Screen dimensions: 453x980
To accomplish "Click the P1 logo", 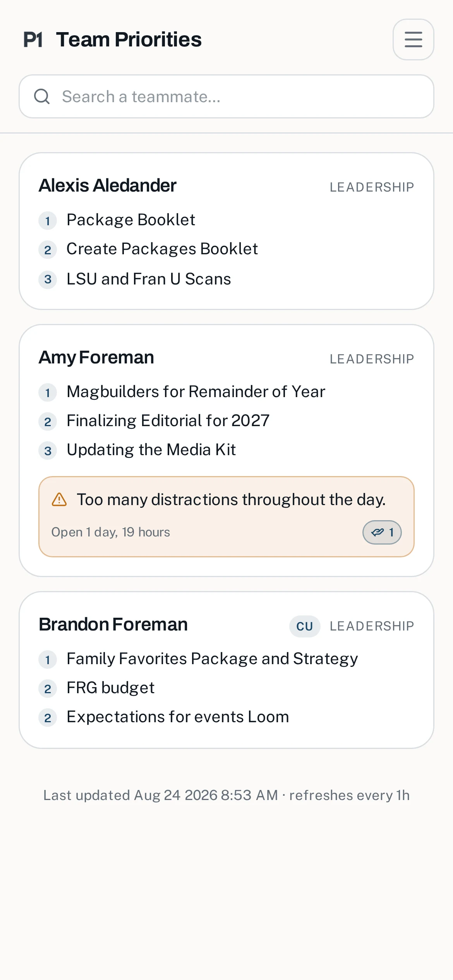I will [33, 39].
